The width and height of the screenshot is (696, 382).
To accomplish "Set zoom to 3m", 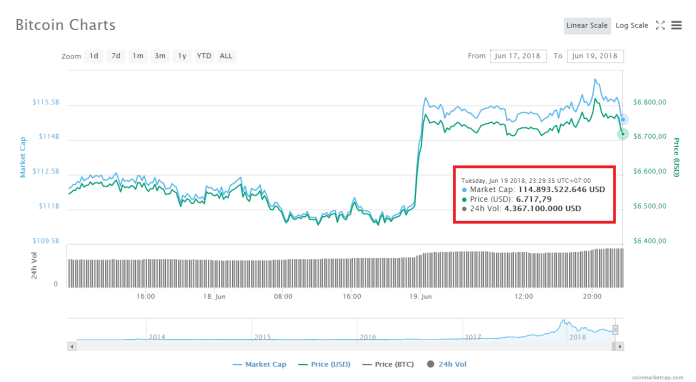I will click(x=160, y=56).
